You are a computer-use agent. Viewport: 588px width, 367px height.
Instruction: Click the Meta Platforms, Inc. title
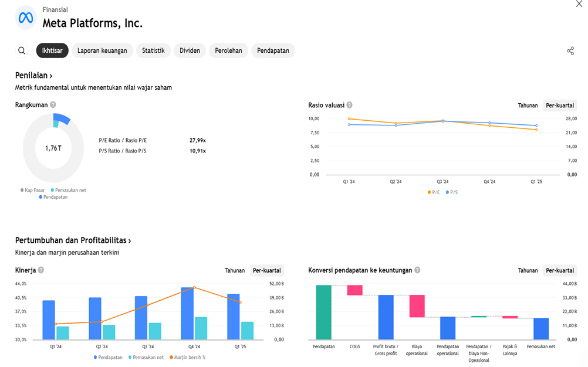(x=93, y=23)
